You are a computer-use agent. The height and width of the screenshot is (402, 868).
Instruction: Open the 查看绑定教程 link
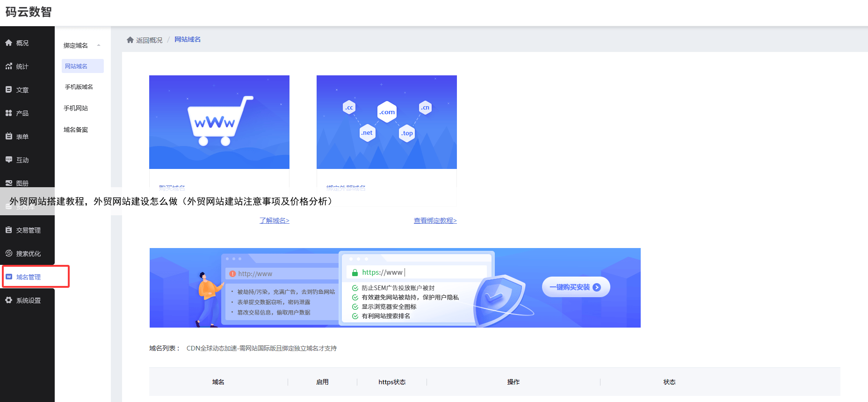[x=435, y=220]
